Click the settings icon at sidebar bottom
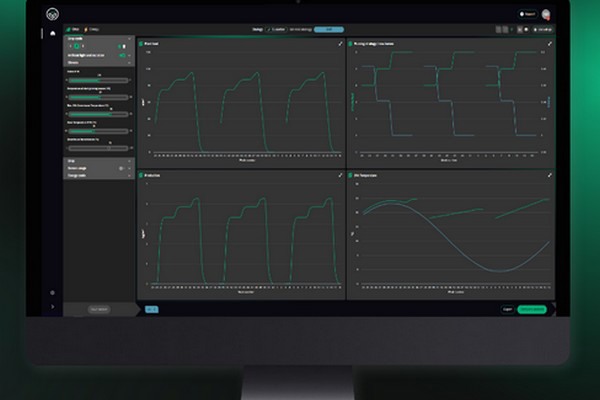600x400 pixels. [53, 293]
